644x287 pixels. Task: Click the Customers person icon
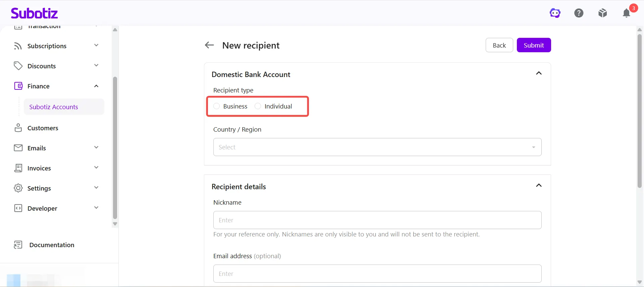[x=18, y=128]
